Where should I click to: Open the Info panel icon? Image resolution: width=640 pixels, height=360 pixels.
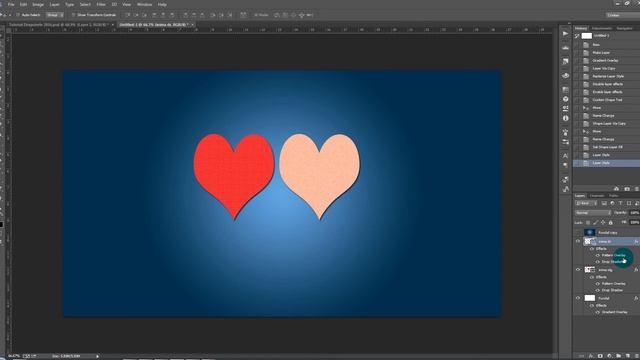point(565,118)
